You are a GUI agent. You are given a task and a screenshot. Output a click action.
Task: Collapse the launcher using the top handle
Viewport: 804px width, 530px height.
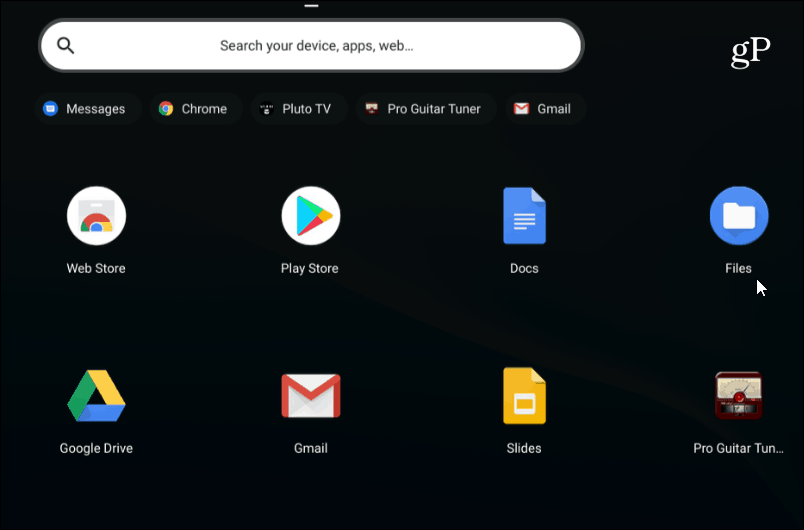pyautogui.click(x=311, y=6)
